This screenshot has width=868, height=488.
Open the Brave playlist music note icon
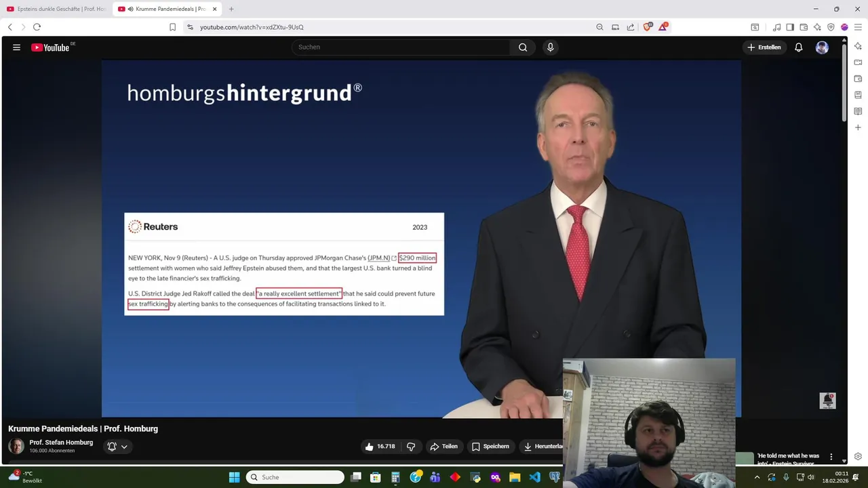point(776,27)
